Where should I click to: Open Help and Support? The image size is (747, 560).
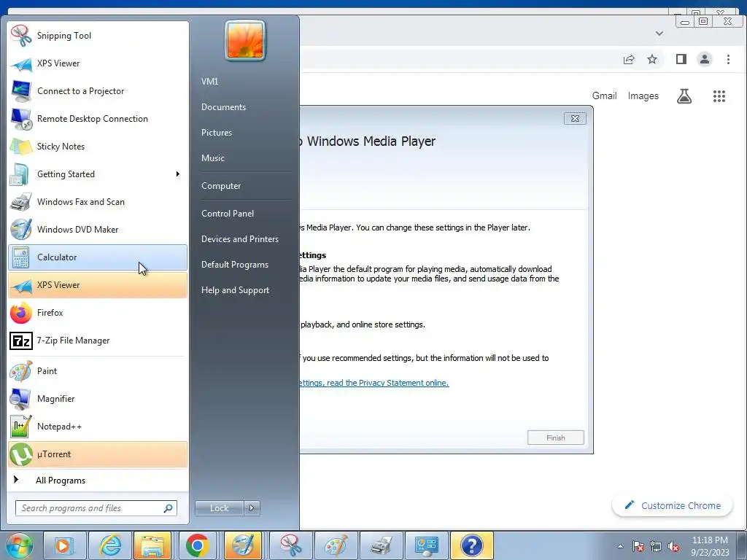click(x=235, y=290)
